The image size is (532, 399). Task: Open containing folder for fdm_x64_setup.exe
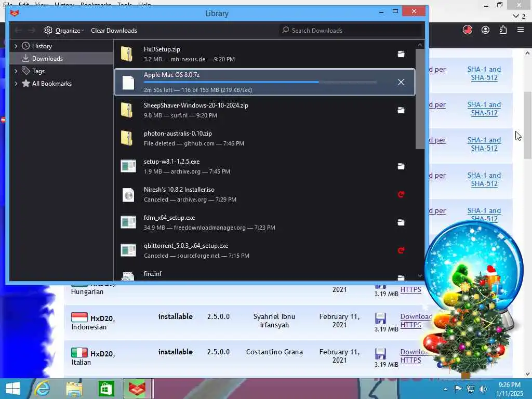401,222
